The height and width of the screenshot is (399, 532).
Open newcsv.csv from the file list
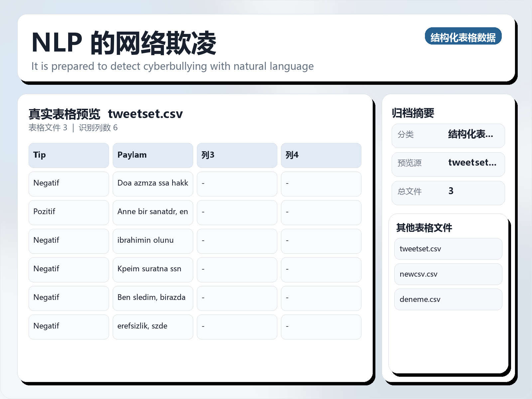tap(448, 274)
